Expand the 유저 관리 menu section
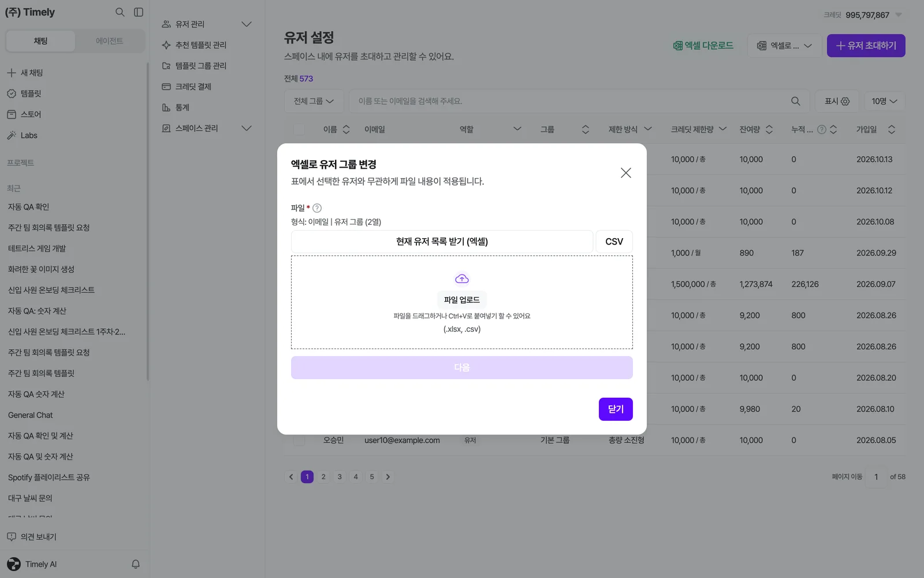Viewport: 924px width, 578px height. coord(247,24)
